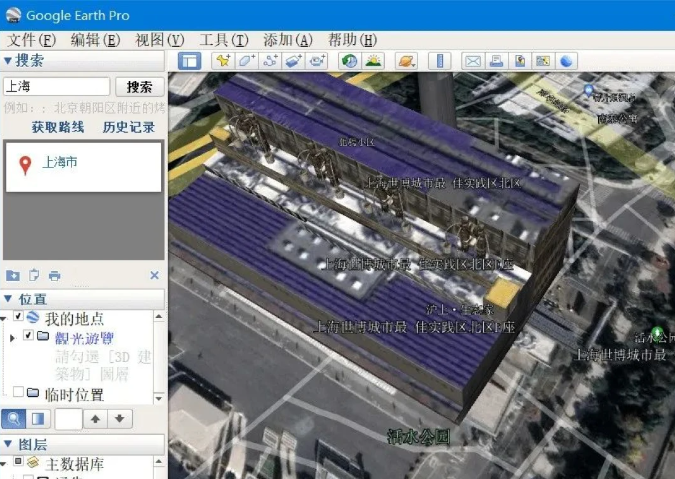Check the 临时位置 checkbox
This screenshot has width=675, height=479.
click(x=18, y=392)
